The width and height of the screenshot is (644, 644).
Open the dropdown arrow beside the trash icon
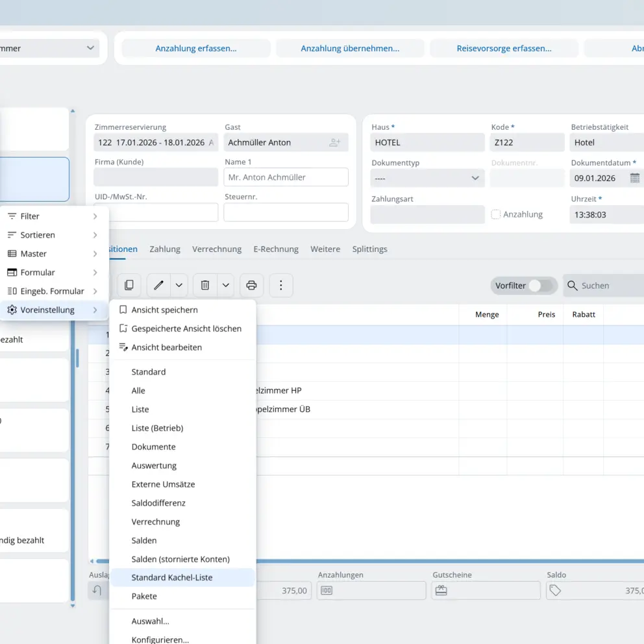(x=225, y=285)
